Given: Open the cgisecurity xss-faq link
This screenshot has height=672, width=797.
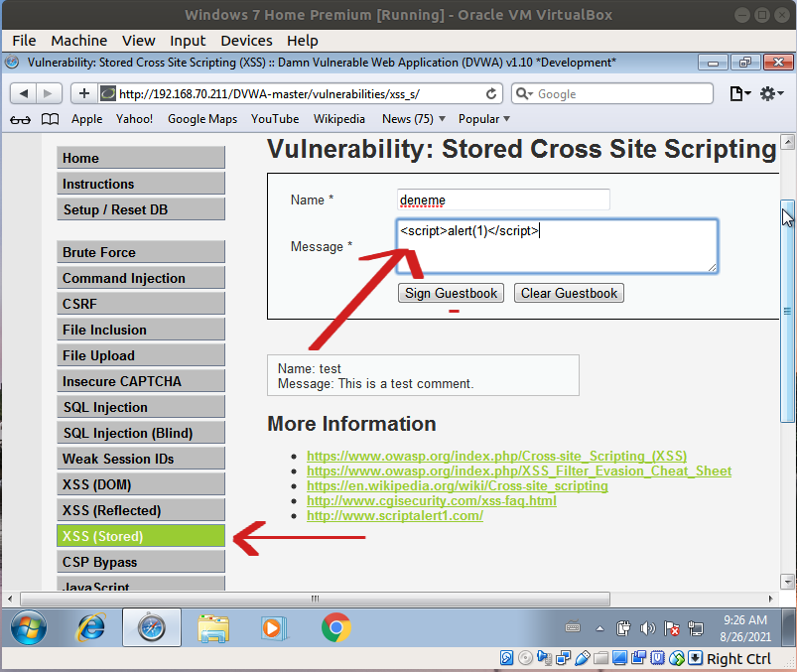Looking at the screenshot, I should [432, 500].
